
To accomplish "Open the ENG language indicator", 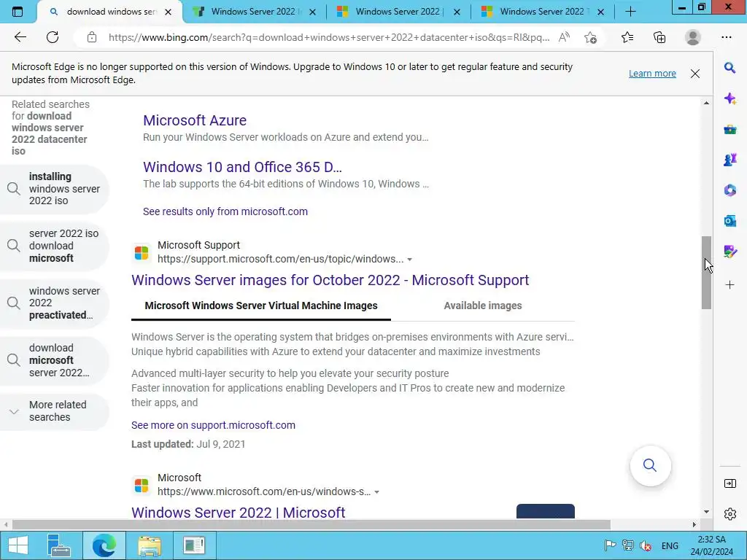I will [670, 545].
